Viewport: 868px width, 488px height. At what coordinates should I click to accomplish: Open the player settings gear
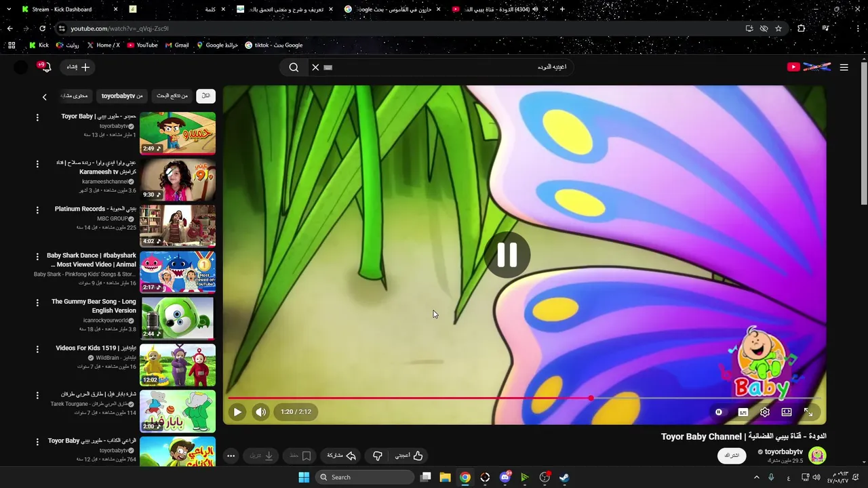tap(765, 412)
